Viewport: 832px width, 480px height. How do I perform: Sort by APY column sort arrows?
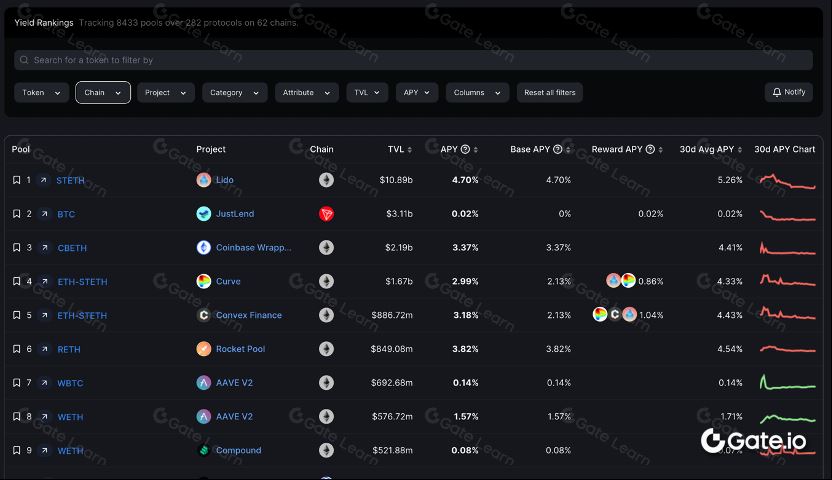pyautogui.click(x=475, y=150)
